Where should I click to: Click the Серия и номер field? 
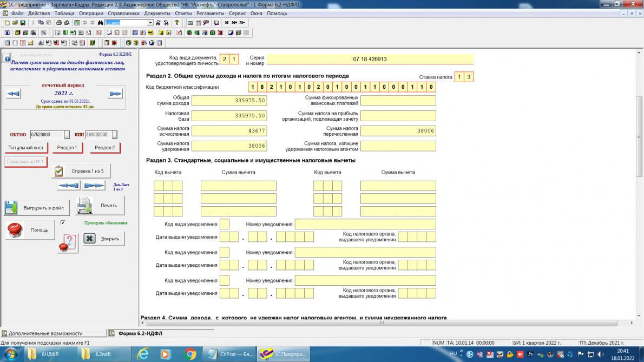coord(370,59)
